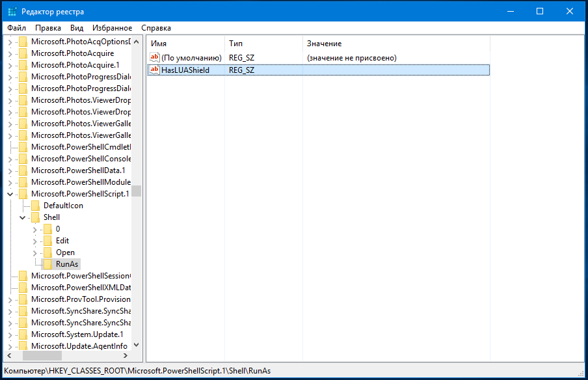Image resolution: width=588 pixels, height=380 pixels.
Task: Click the RunAs folder icon
Action: [47, 264]
